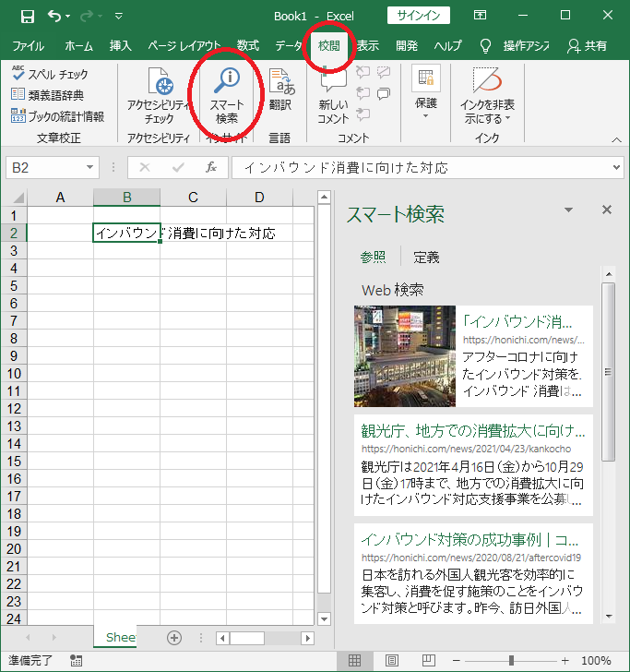
Task: Click cell B2 with インバウンド text
Action: pyautogui.click(x=126, y=233)
